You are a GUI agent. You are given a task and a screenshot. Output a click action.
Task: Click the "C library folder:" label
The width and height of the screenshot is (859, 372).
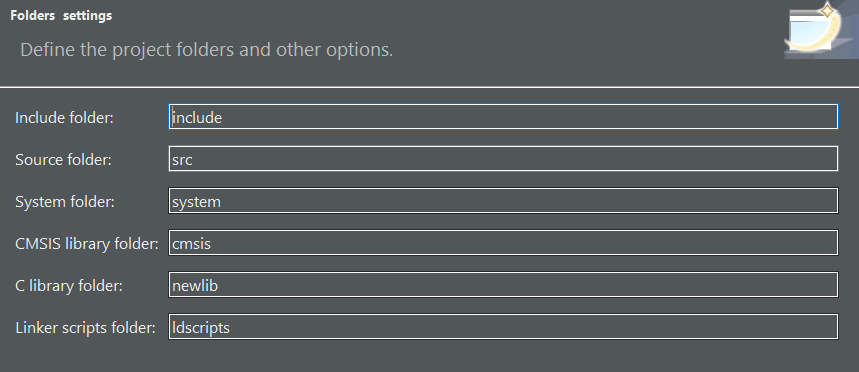pyautogui.click(x=68, y=285)
